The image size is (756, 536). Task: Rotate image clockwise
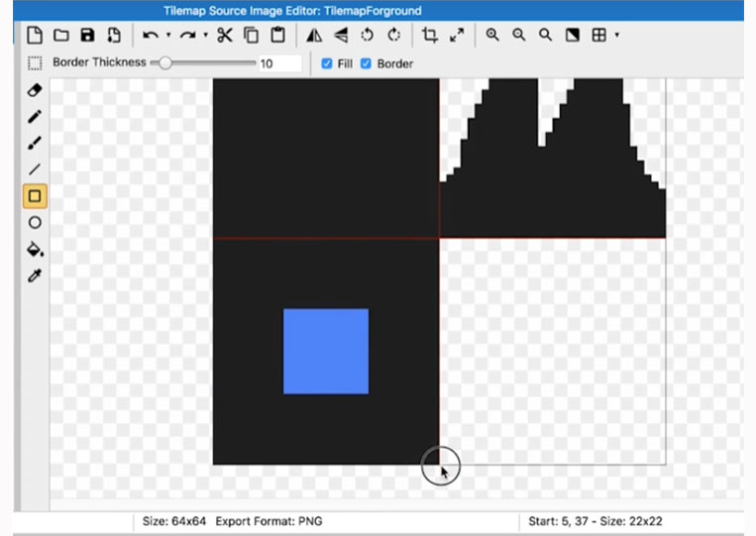[394, 36]
